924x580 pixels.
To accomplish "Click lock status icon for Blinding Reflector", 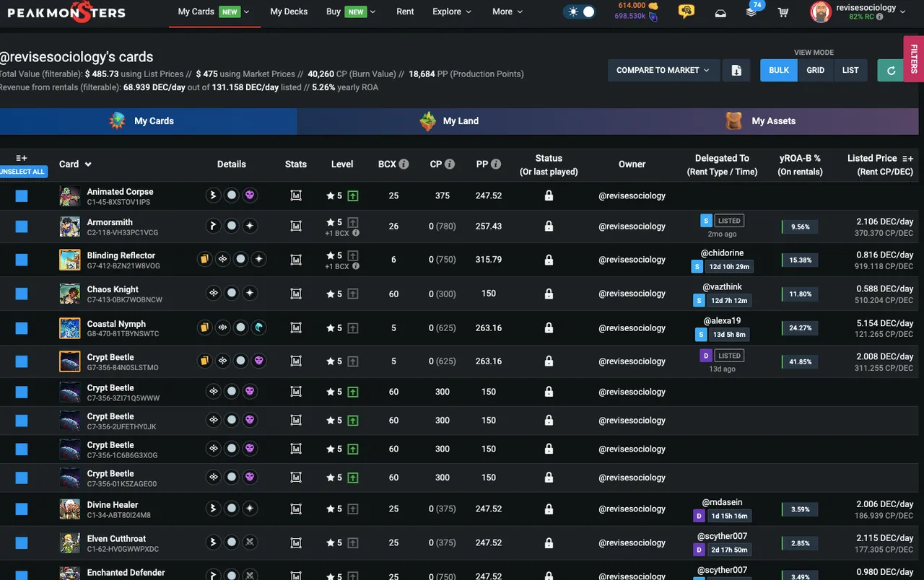I will click(x=549, y=260).
